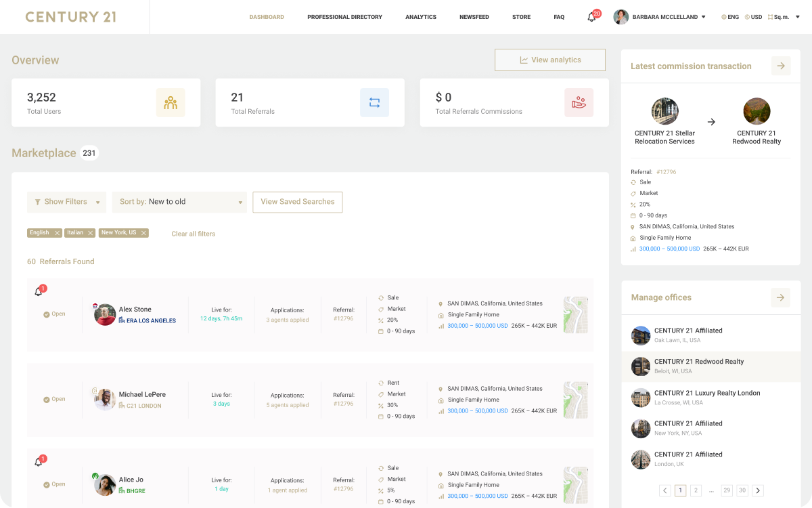Click CENTURY 21 Stellar Relocation Services logo
Viewport: 812px width, 508px height.
pyautogui.click(x=664, y=112)
